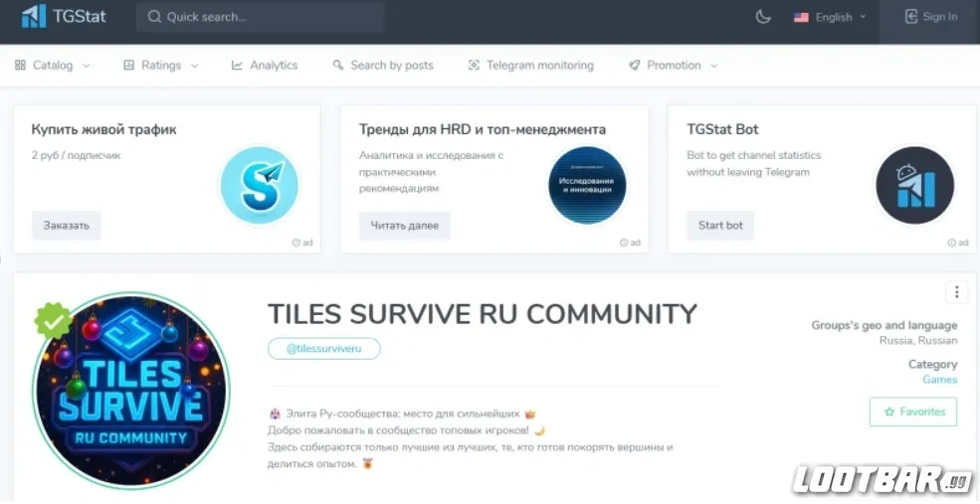Click the 'Элита Ру-сообщества' description line

[402, 414]
